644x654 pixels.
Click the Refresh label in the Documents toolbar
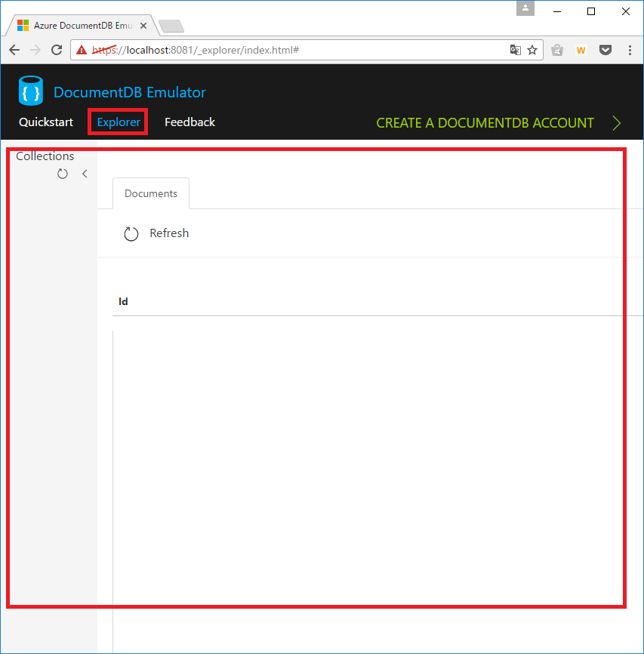click(169, 233)
